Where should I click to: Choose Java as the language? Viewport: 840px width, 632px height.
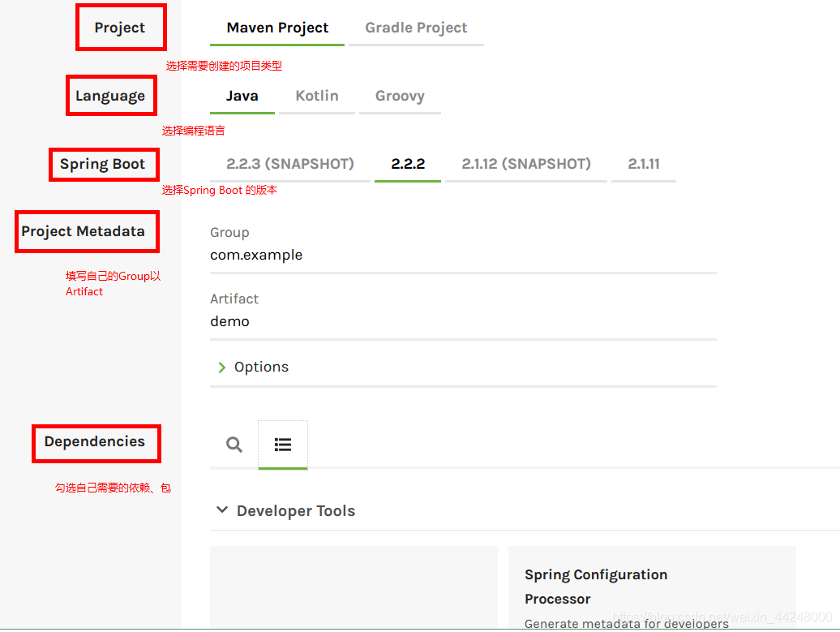242,96
